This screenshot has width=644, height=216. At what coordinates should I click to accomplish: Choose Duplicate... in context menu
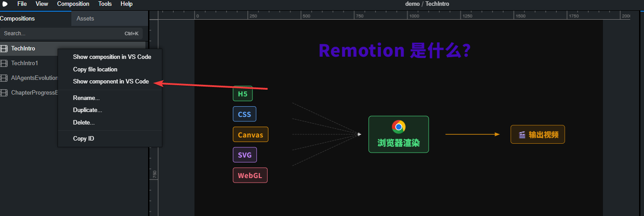coord(87,110)
